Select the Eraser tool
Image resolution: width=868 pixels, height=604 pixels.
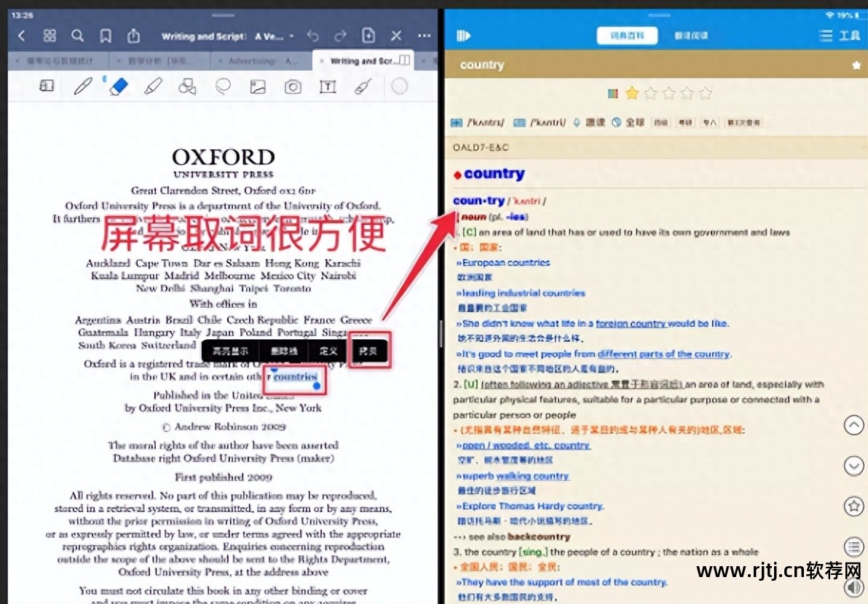pos(119,87)
